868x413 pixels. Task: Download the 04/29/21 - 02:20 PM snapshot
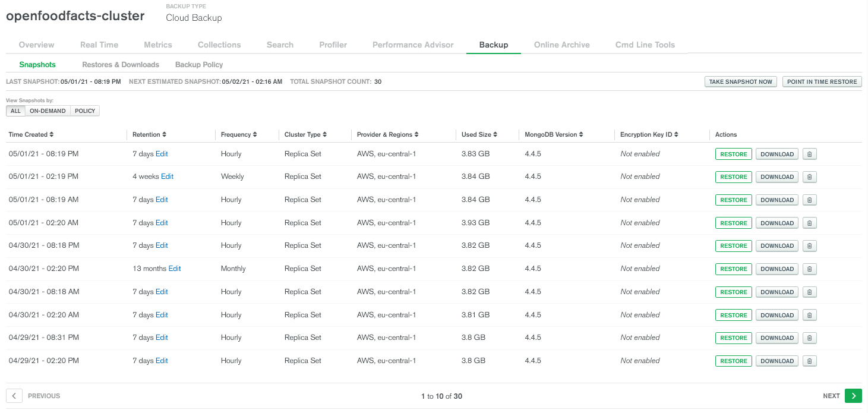pyautogui.click(x=777, y=361)
